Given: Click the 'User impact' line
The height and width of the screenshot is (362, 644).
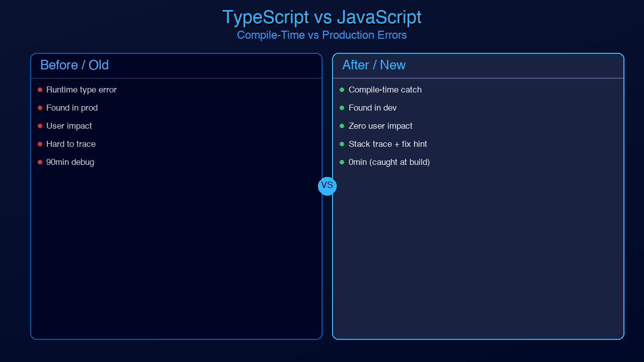Looking at the screenshot, I should [x=69, y=126].
